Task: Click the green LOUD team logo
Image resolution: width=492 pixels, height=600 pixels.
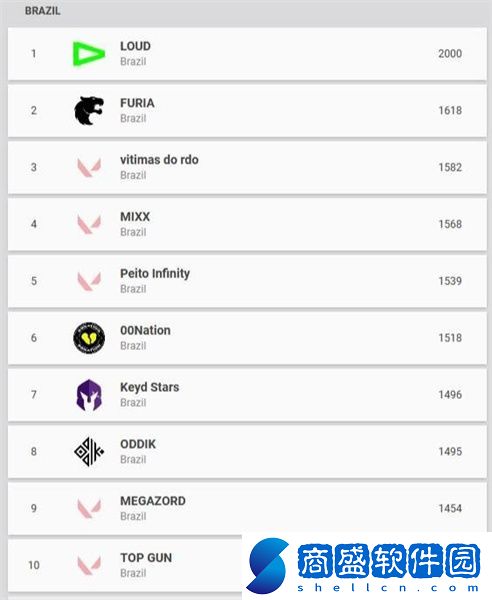Action: pyautogui.click(x=89, y=54)
